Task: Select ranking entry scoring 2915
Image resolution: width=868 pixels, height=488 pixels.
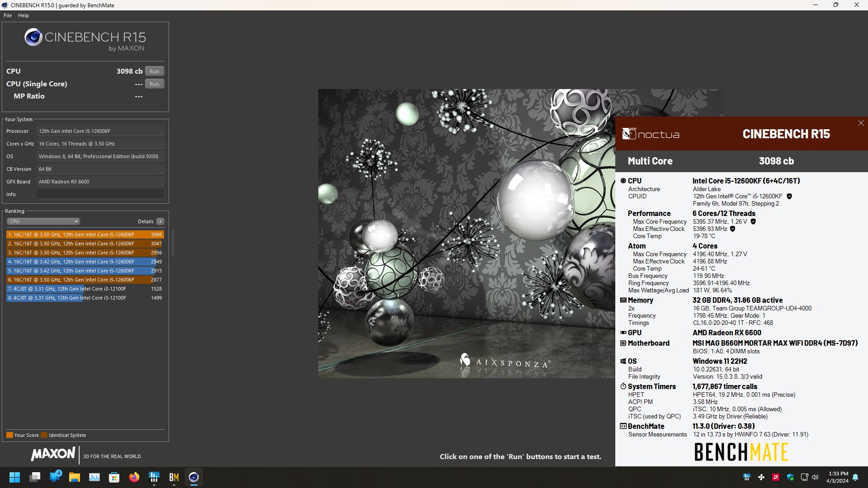Action: pyautogui.click(x=85, y=271)
